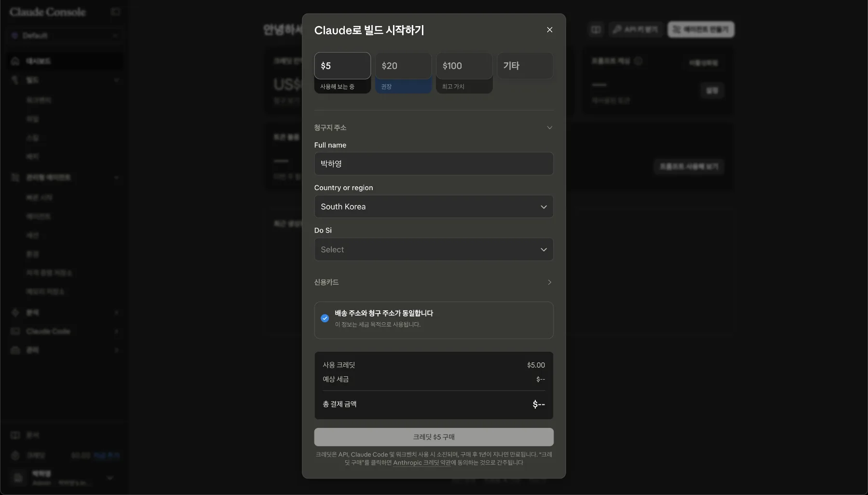Screen dimensions: 868x495
Task: Click the 예상 세금 label
Action: click(336, 379)
